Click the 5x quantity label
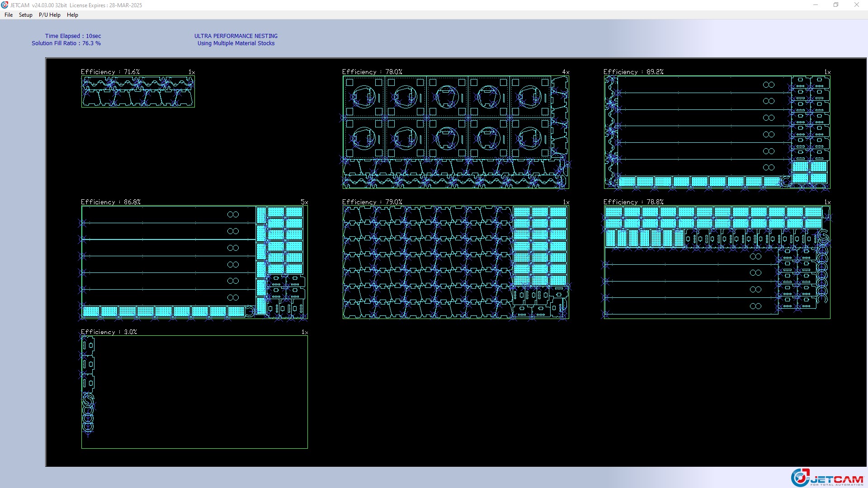This screenshot has height=488, width=868. point(304,202)
